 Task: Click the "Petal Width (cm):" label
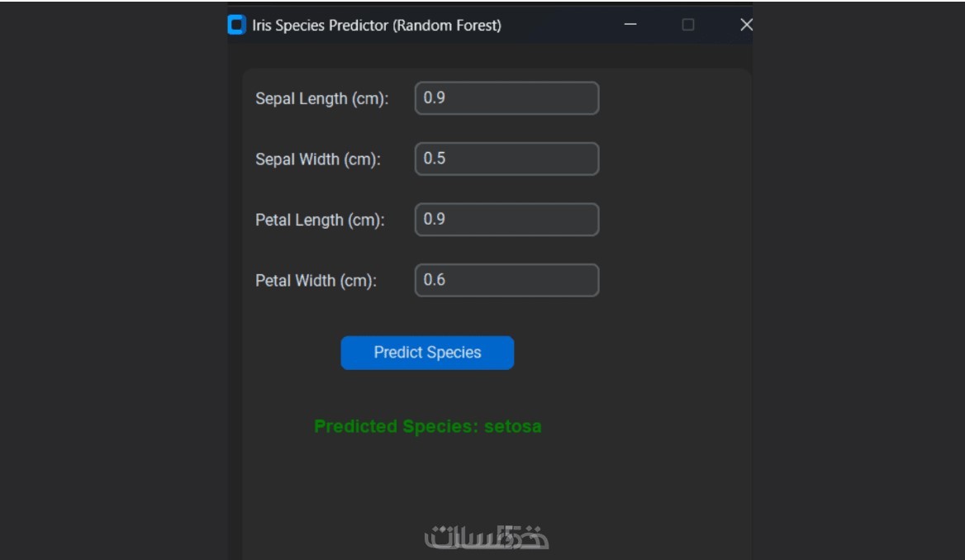coord(316,281)
